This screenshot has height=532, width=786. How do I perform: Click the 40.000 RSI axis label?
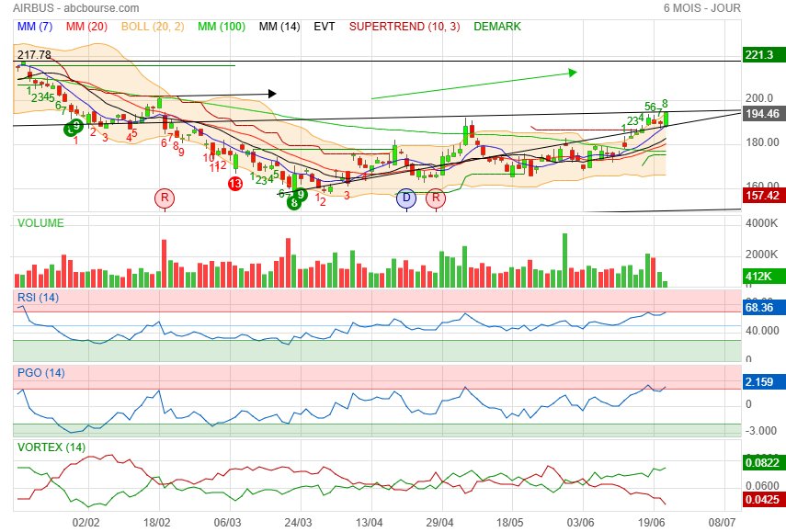[762, 331]
